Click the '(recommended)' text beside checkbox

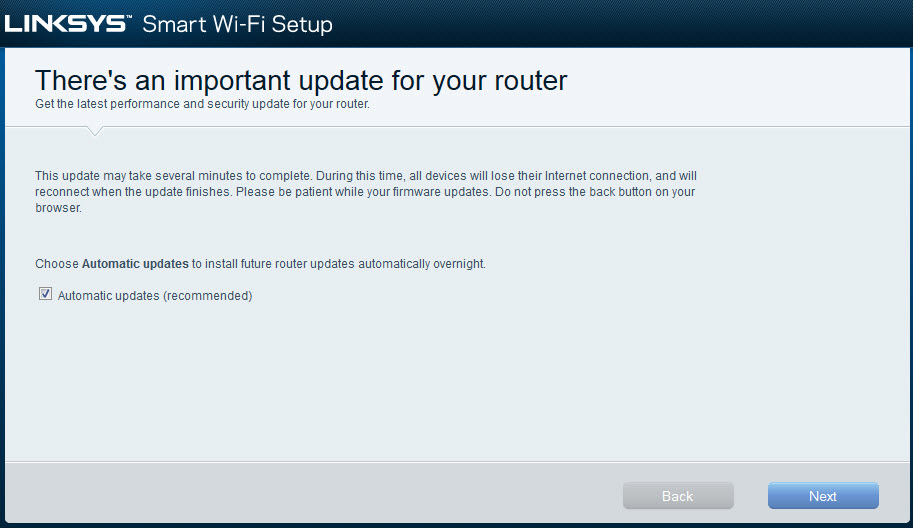click(x=207, y=296)
